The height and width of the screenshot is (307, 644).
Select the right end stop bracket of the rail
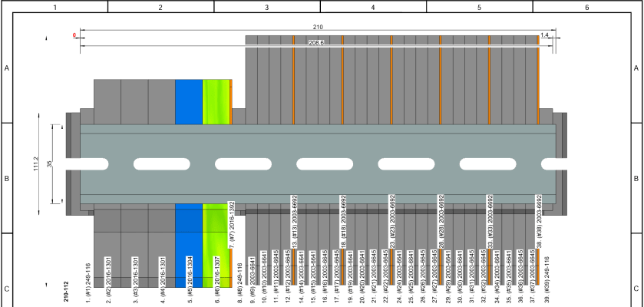coord(561,163)
